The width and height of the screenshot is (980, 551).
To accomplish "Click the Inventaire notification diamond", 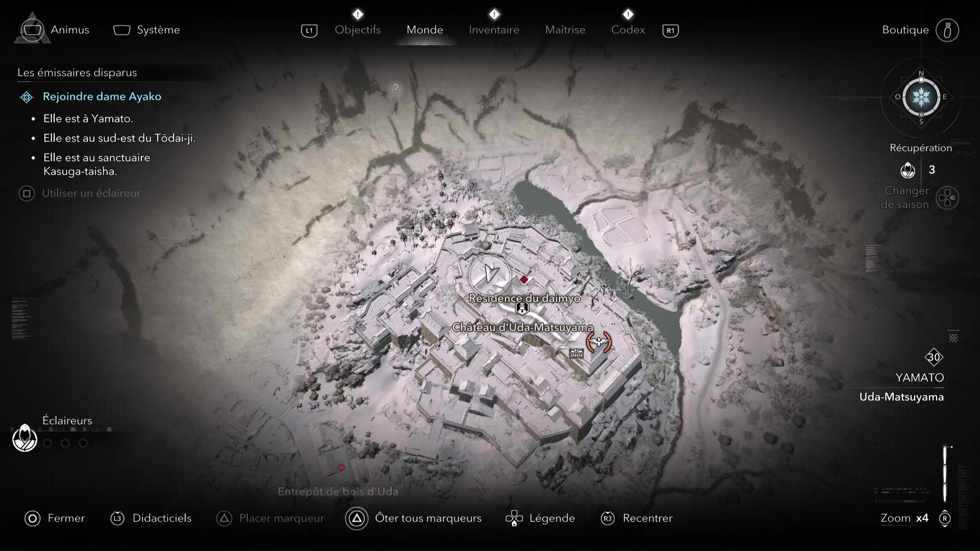I will [x=494, y=14].
